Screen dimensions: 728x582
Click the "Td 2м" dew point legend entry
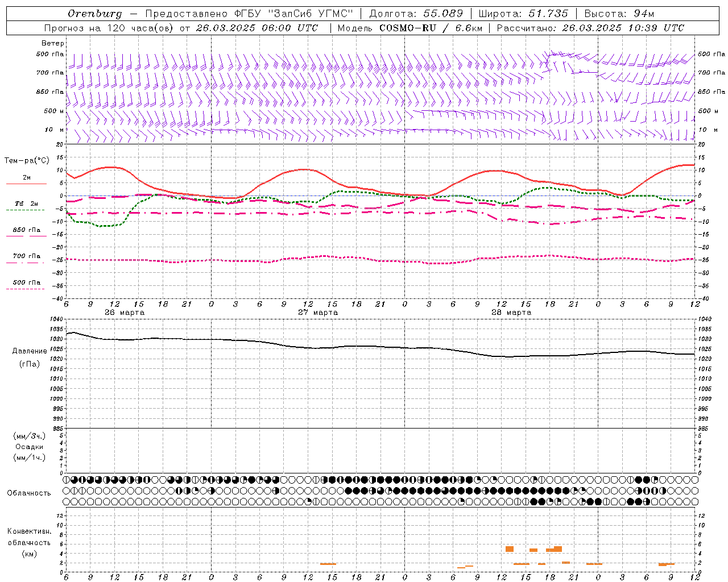[x=26, y=203]
